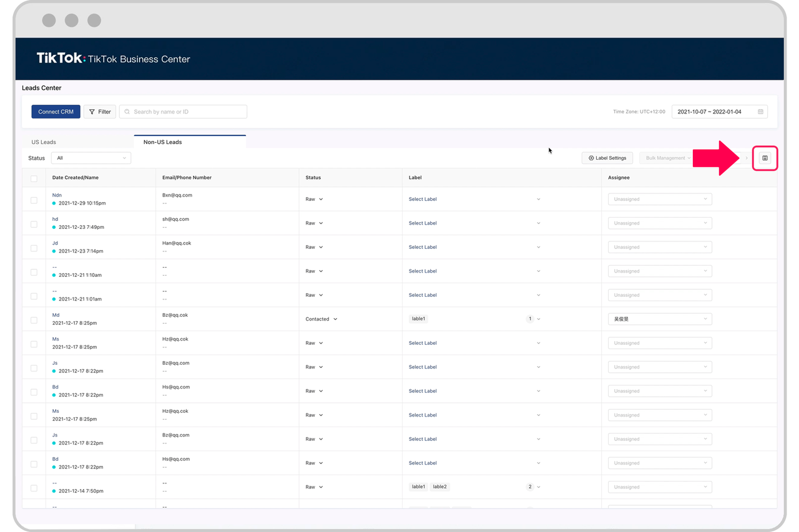This screenshot has height=532, width=799.
Task: Click the TikTok logo in header
Action: tap(61, 59)
